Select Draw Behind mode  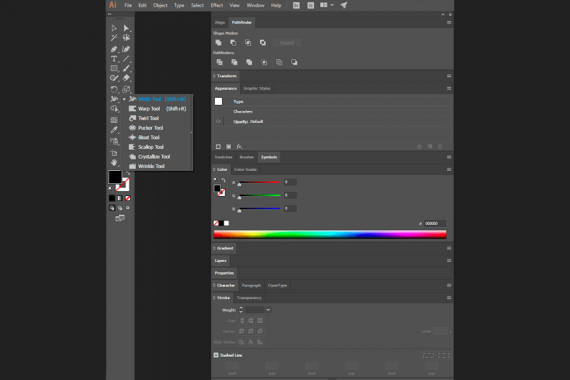coord(120,208)
